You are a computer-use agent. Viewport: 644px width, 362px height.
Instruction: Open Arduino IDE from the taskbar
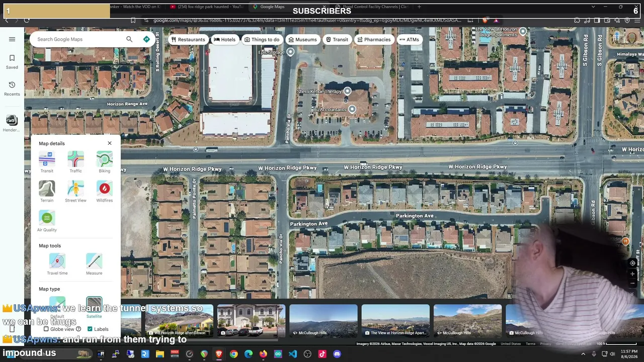[278, 354]
